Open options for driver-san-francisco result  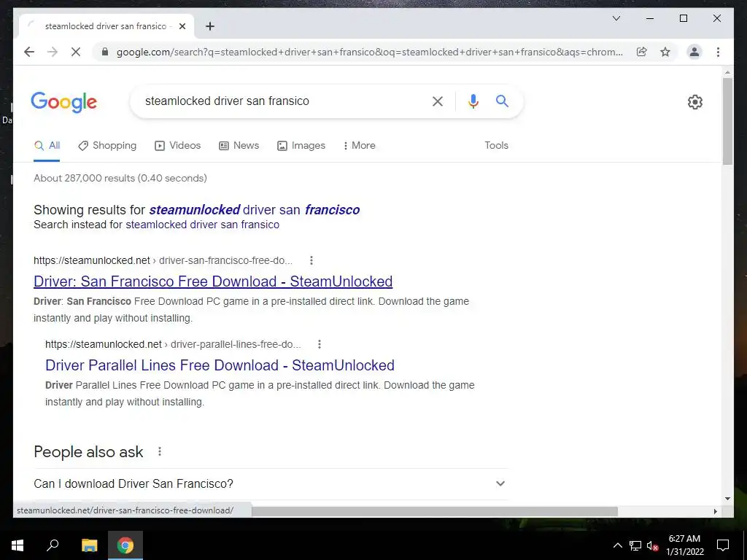[x=311, y=260]
